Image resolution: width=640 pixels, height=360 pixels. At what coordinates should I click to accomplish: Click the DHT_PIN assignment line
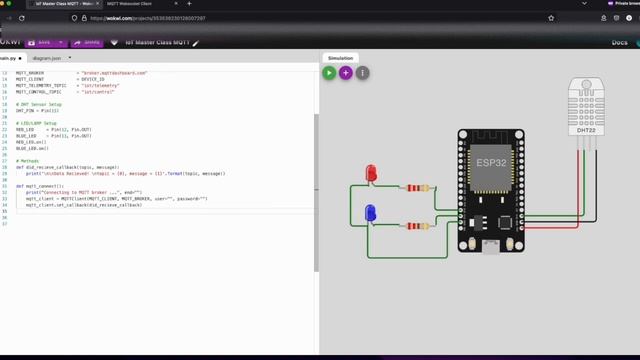click(x=37, y=111)
